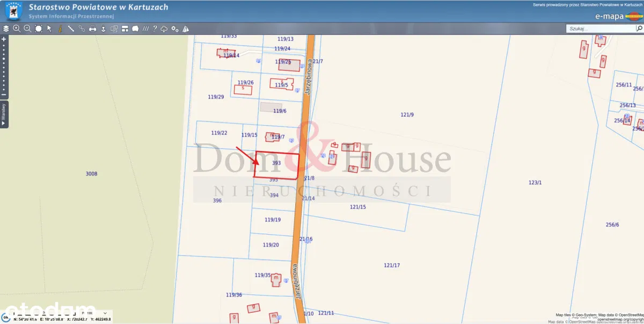Click the plus on zoom slider

[x=4, y=39]
